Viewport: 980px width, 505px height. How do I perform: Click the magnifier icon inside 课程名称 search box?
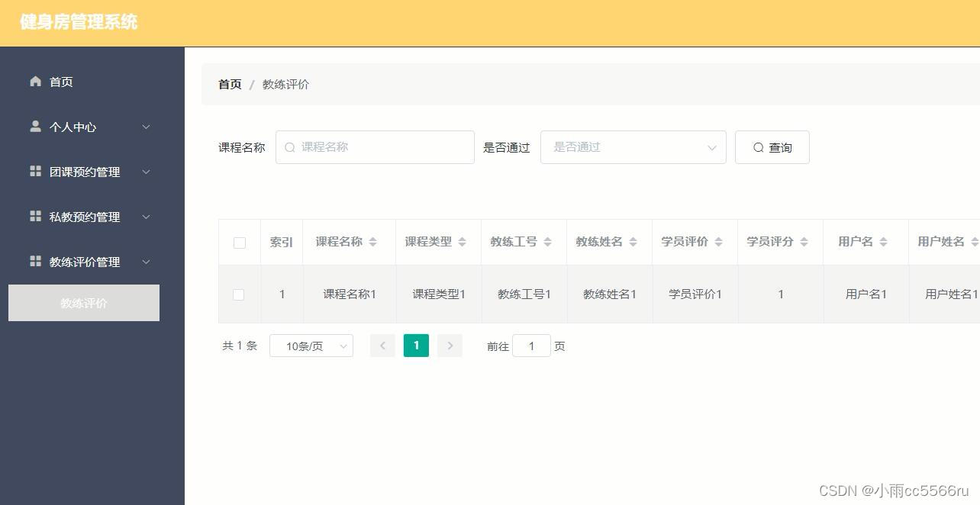tap(290, 147)
